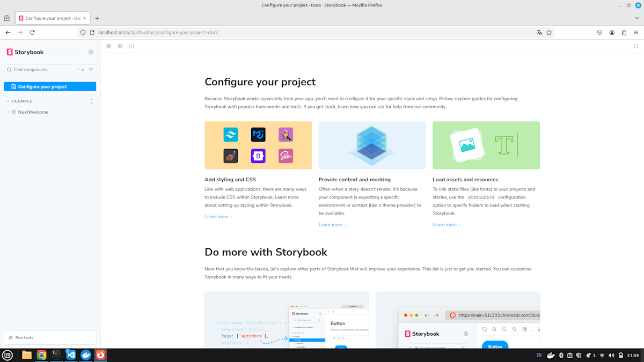Click the 21:39 clock in taskbar
The width and height of the screenshot is (644, 362).
click(633, 356)
